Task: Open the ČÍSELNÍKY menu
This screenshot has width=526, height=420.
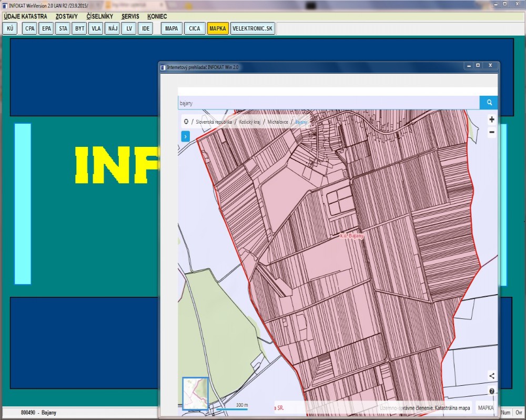Action: [99, 16]
